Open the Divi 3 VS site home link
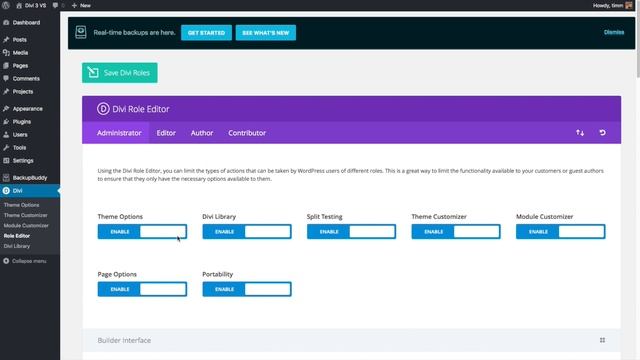 point(31,5)
